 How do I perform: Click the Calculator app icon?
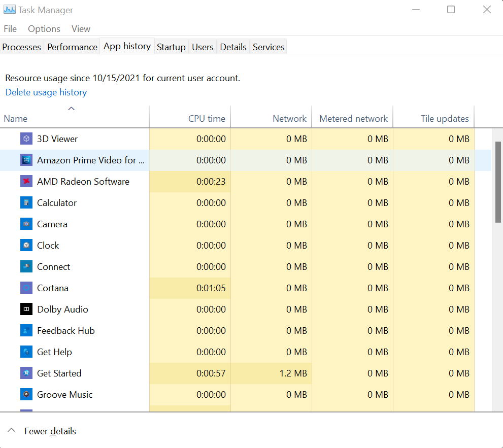click(26, 202)
